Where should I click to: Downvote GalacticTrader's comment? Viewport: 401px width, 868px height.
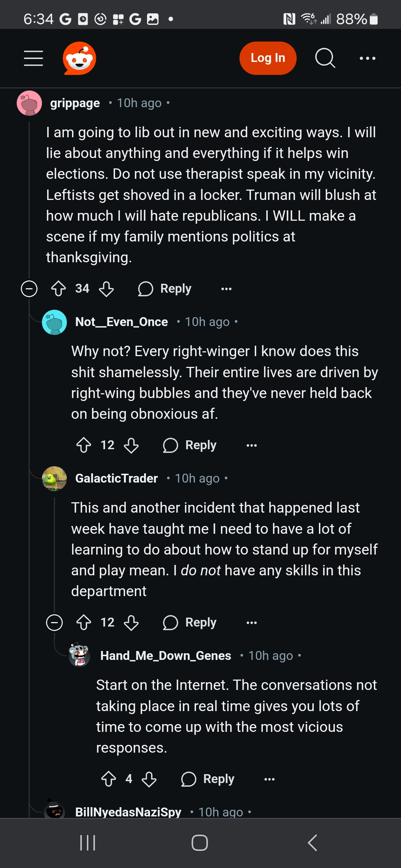(x=131, y=622)
